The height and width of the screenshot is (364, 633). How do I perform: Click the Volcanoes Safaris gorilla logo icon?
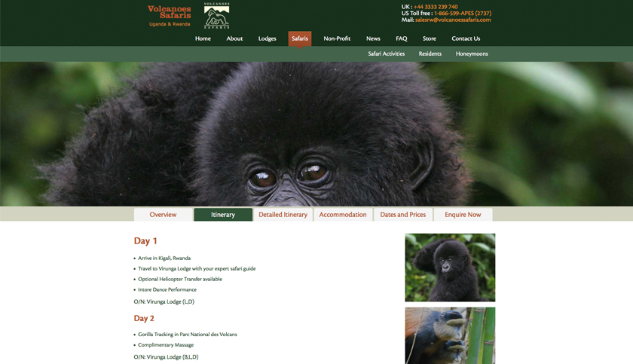pyautogui.click(x=217, y=15)
